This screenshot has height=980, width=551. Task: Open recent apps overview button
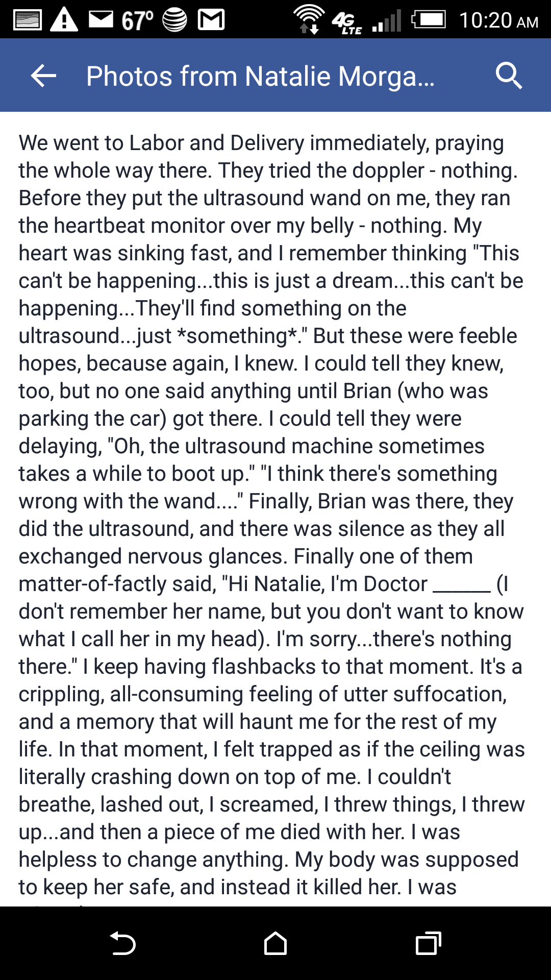click(429, 943)
